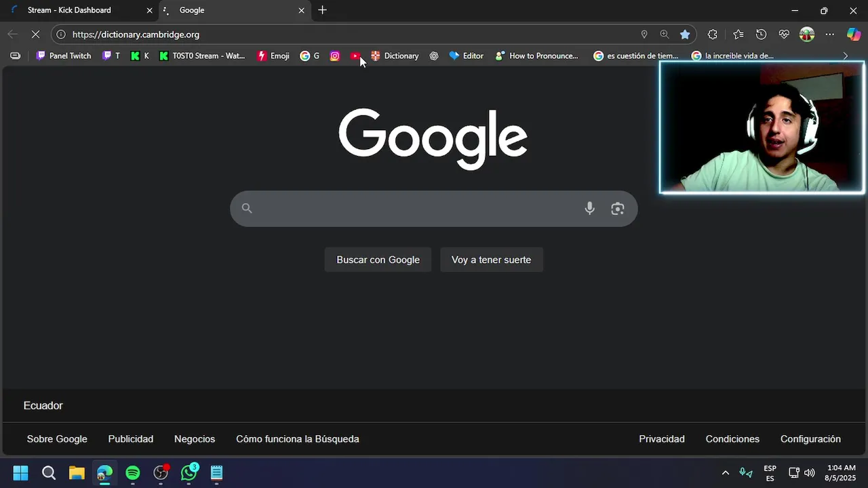Image resolution: width=868 pixels, height=488 pixels.
Task: Open 'la increíble vida de...' bookmark
Action: 732,56
